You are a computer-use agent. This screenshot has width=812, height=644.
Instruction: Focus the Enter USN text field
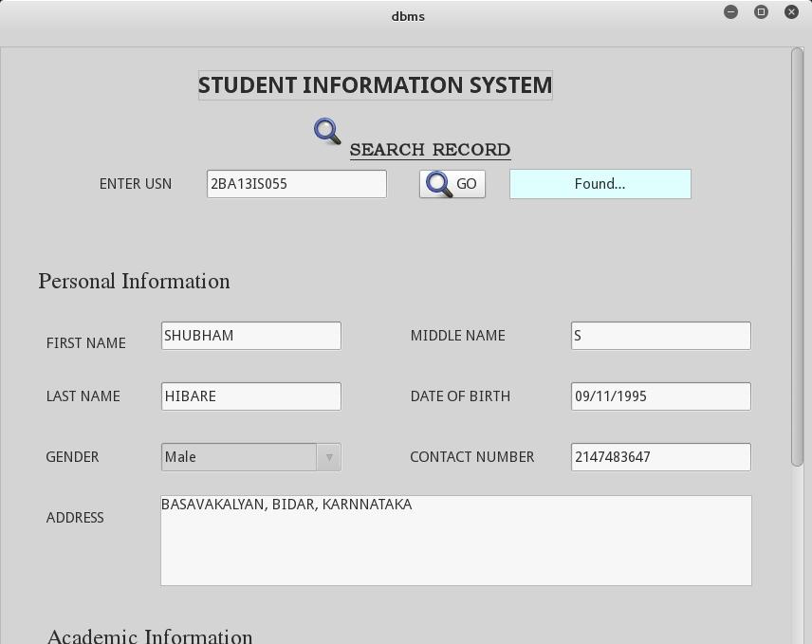tap(297, 184)
